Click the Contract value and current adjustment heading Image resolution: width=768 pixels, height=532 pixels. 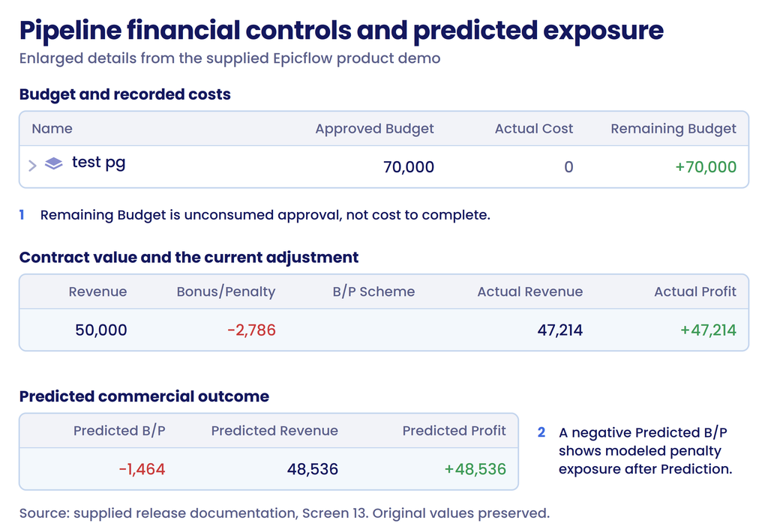coord(188,258)
